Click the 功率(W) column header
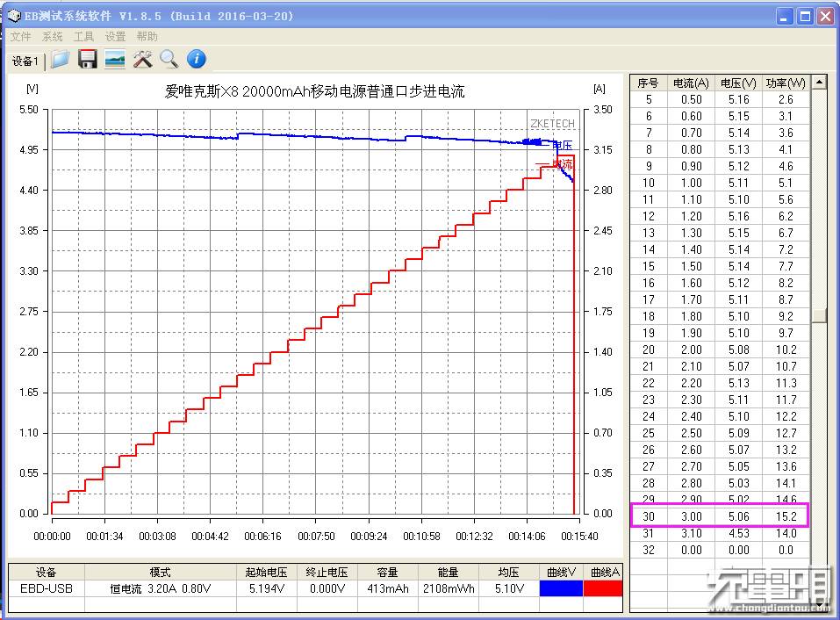The width and height of the screenshot is (840, 620). 786,83
